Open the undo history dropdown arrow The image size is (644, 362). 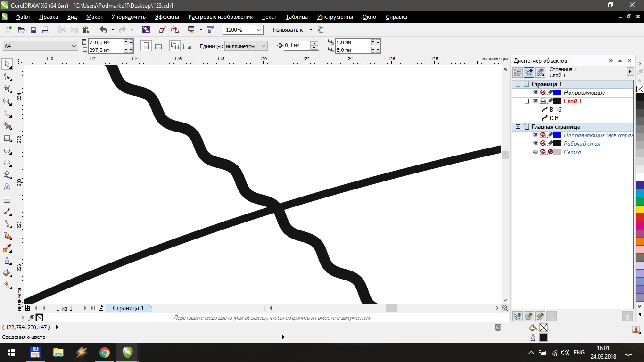(112, 30)
